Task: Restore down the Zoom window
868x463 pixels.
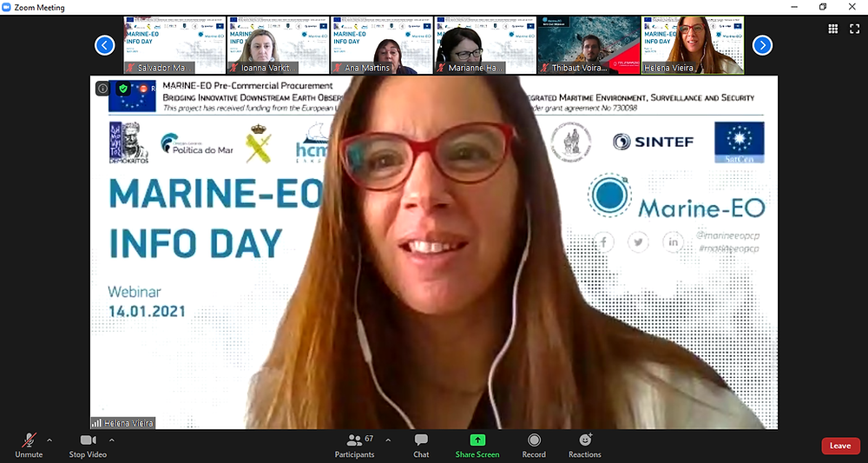Action: point(823,7)
